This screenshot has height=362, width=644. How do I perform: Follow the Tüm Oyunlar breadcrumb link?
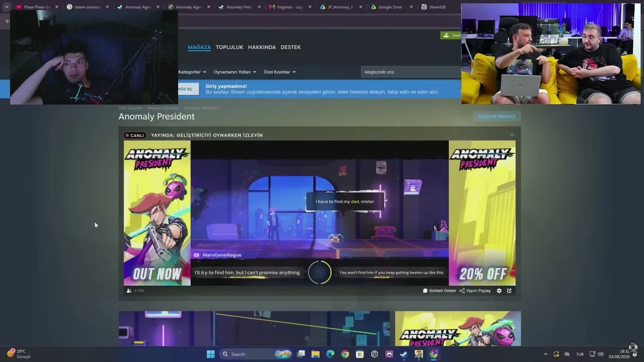coord(130,108)
